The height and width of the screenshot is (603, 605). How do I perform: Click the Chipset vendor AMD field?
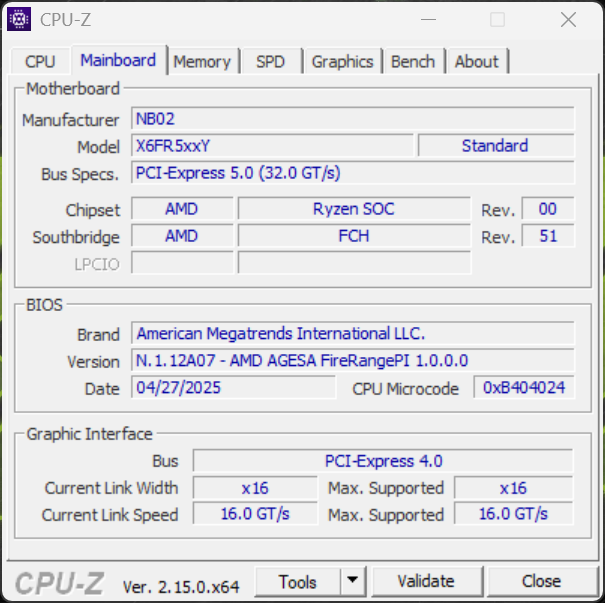tap(182, 209)
